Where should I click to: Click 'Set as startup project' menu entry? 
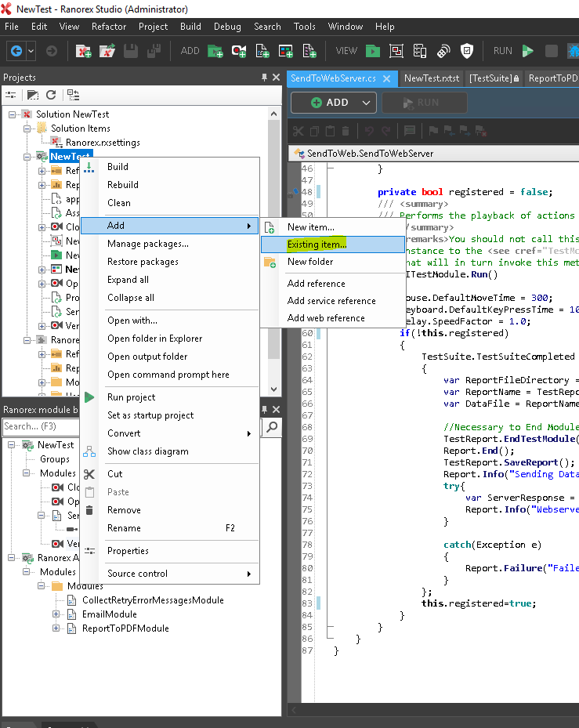tap(150, 415)
